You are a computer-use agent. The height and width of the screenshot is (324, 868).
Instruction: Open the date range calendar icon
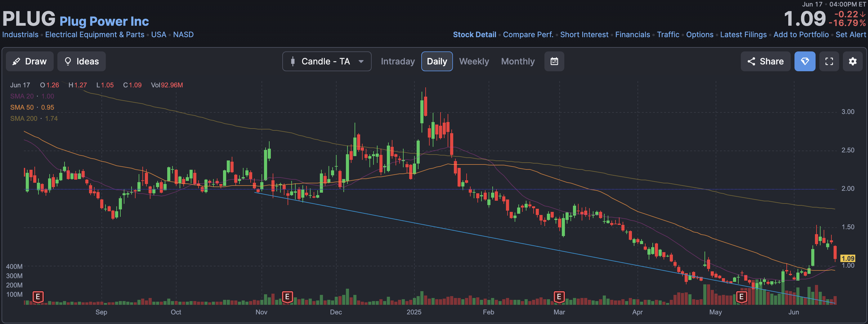554,61
